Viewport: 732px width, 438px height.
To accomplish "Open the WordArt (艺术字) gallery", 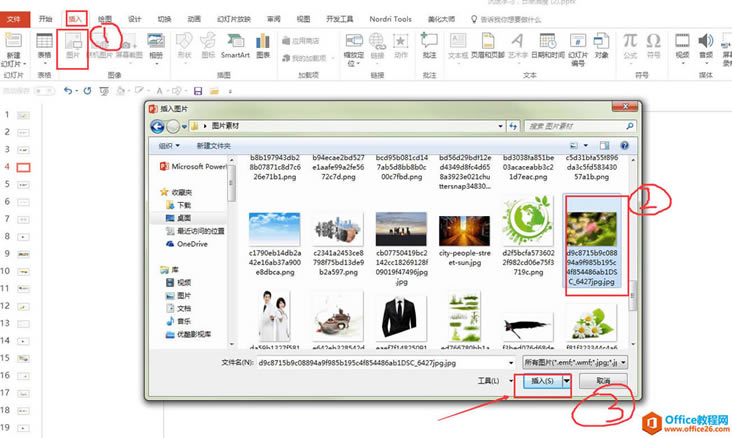I will pyautogui.click(x=517, y=47).
